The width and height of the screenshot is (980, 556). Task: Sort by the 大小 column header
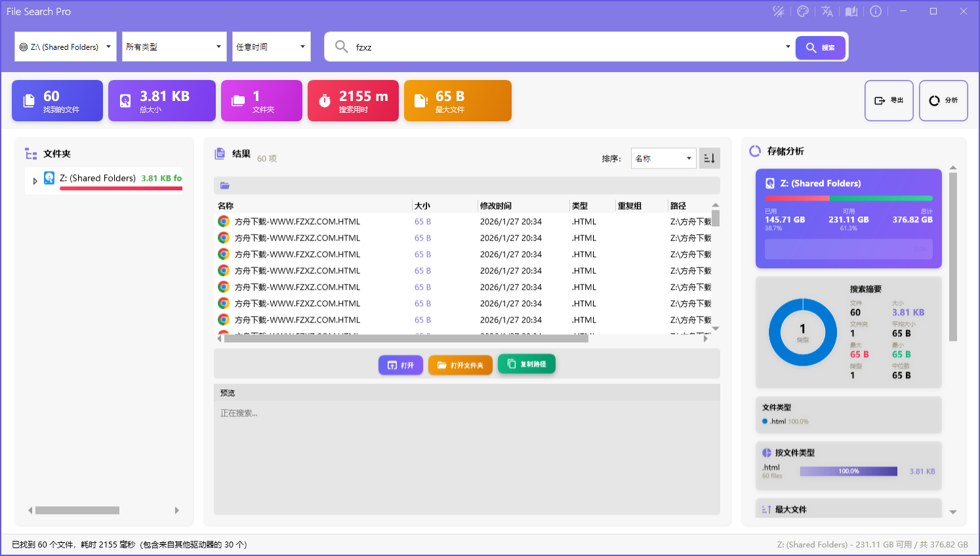click(x=445, y=206)
